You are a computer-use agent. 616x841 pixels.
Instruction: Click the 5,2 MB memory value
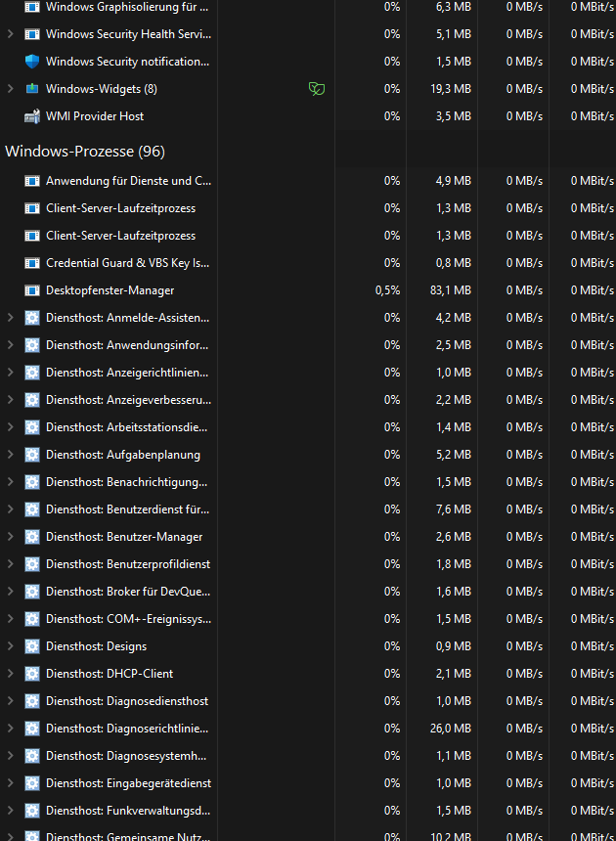454,455
